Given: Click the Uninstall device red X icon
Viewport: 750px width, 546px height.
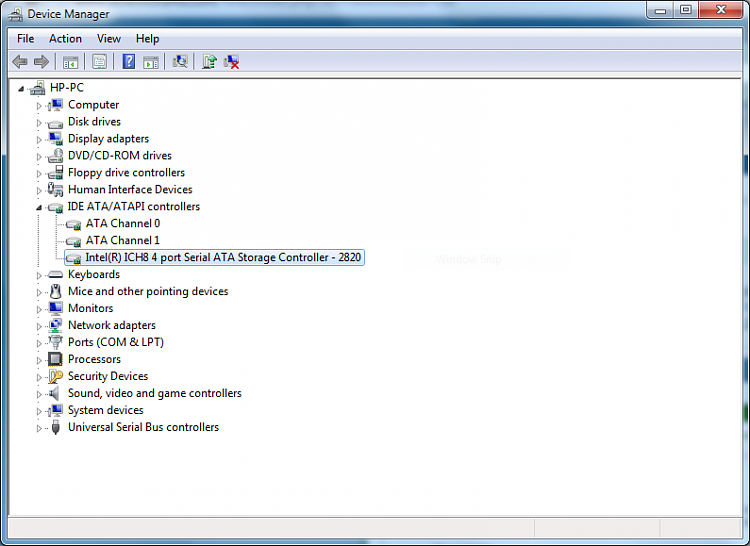Looking at the screenshot, I should click(x=232, y=62).
